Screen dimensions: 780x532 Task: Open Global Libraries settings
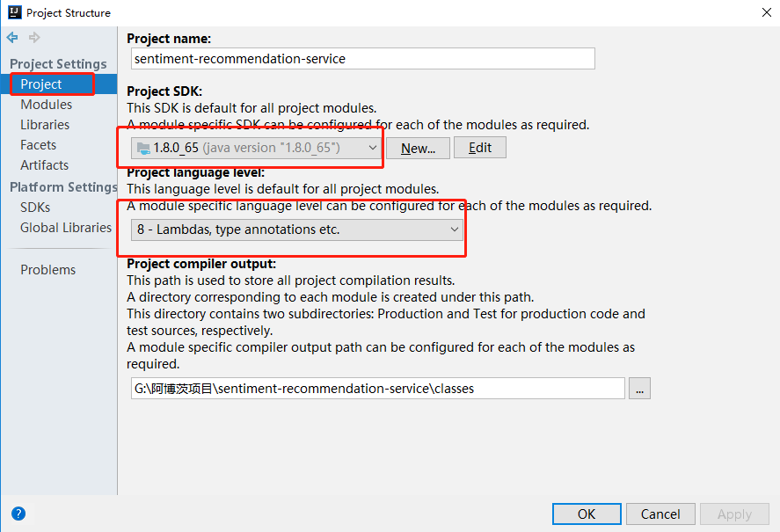point(65,227)
